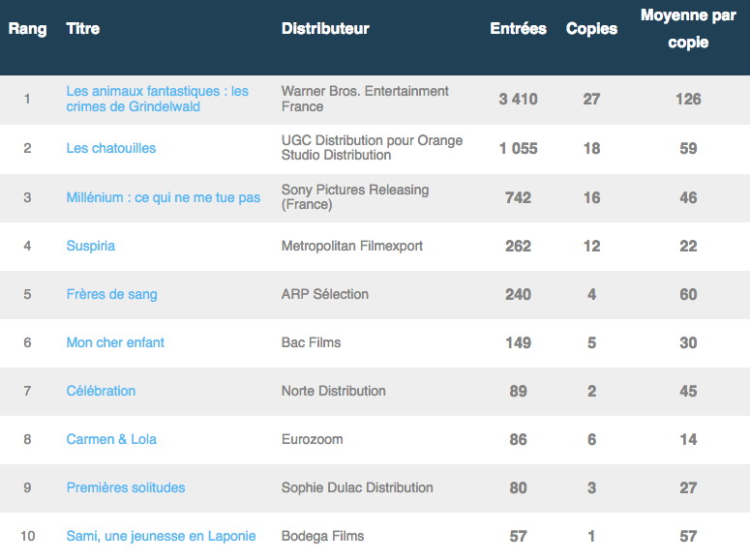This screenshot has width=750, height=560.
Task: Open the Les chatouilles film link
Action: pos(110,148)
